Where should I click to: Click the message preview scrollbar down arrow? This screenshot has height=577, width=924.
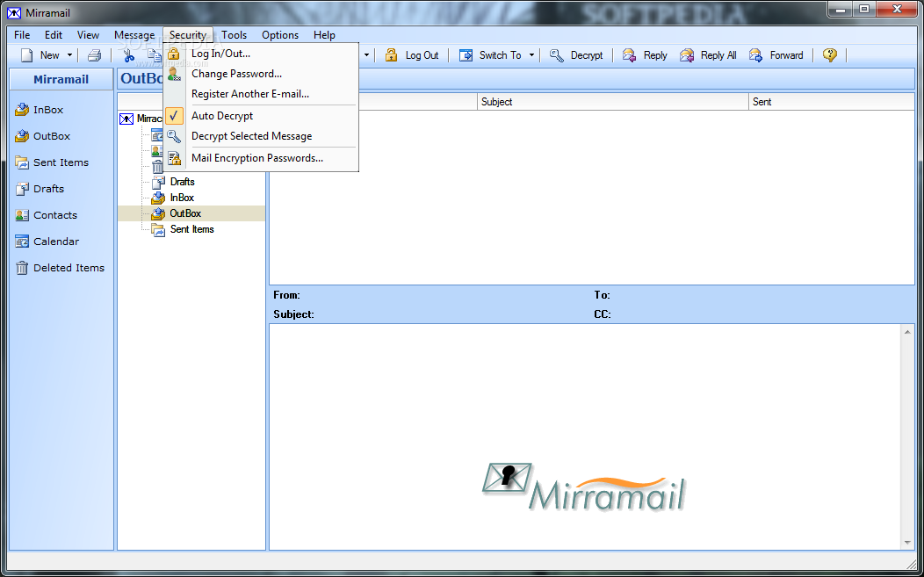[907, 543]
